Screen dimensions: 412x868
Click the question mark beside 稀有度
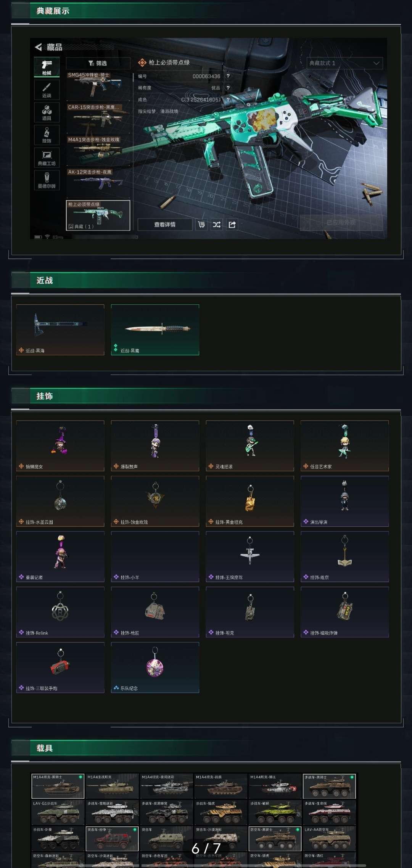coord(228,88)
